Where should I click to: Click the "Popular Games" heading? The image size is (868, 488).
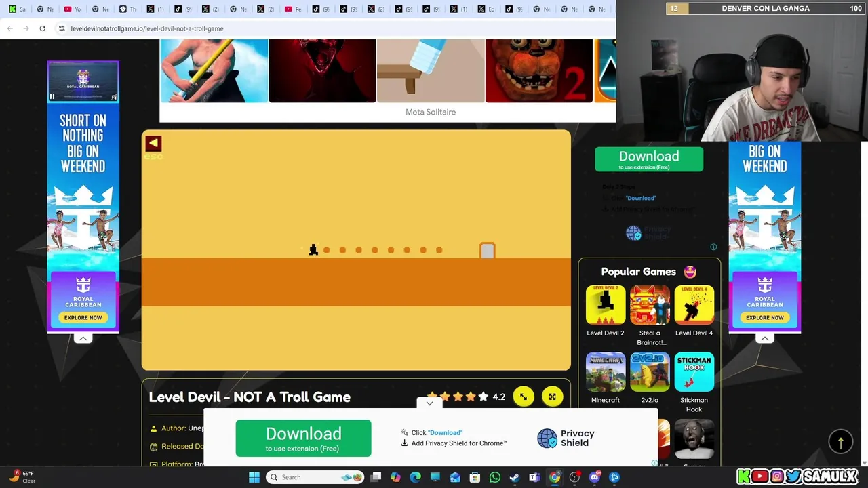click(x=639, y=272)
